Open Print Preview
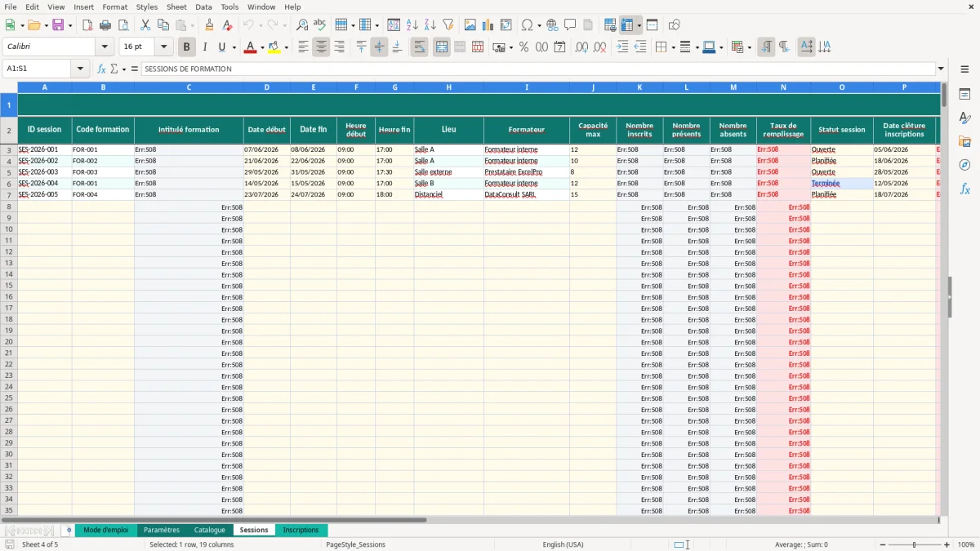Viewport: 980px width, 551px height. click(123, 25)
